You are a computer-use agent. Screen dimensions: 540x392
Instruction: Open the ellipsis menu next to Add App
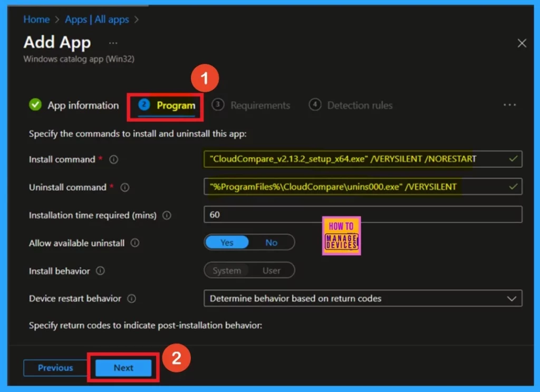tap(113, 43)
